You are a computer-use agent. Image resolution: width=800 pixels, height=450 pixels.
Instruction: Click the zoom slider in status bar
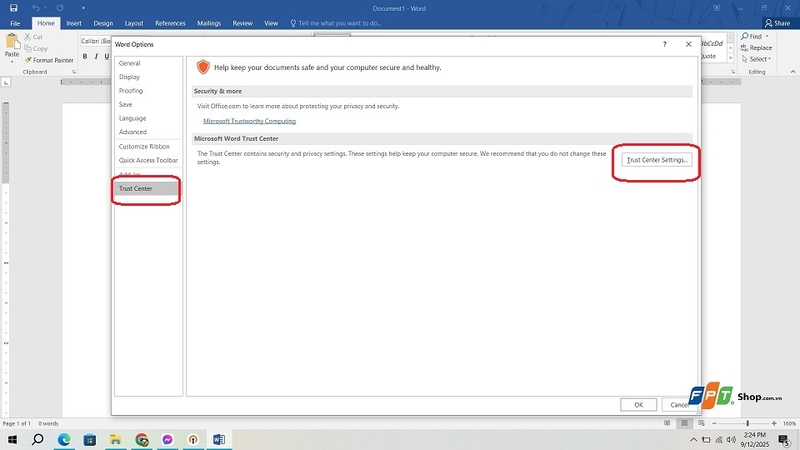click(x=747, y=423)
